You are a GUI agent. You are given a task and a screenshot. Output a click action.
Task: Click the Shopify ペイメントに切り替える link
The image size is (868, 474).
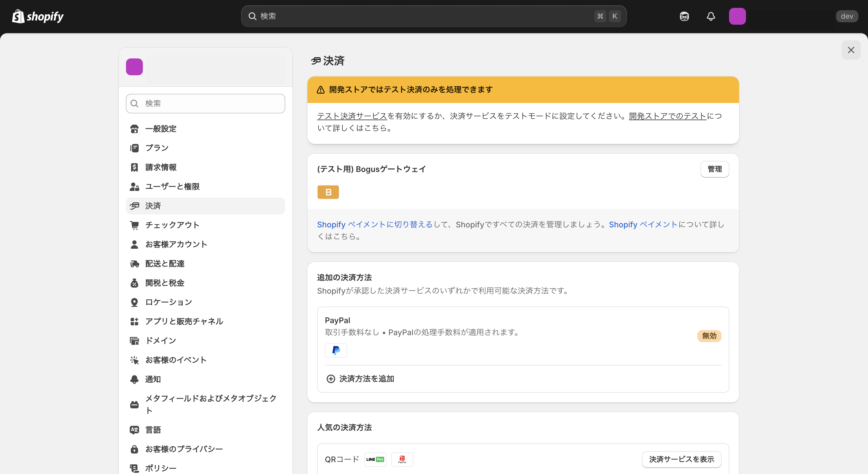374,225
